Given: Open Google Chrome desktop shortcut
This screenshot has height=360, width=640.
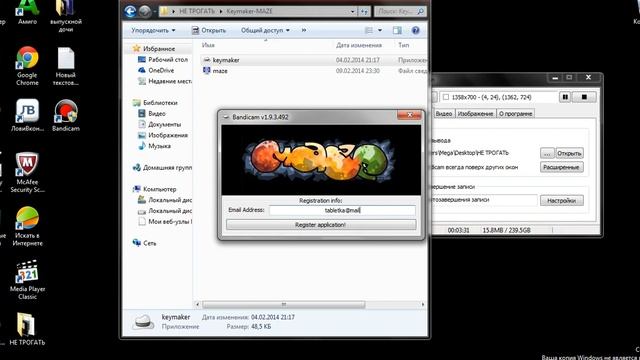Looking at the screenshot, I should point(27,65).
